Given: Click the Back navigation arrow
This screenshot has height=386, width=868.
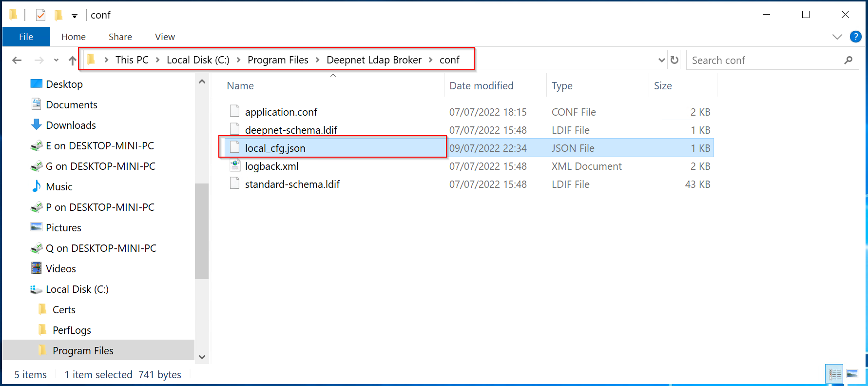Looking at the screenshot, I should coord(17,61).
